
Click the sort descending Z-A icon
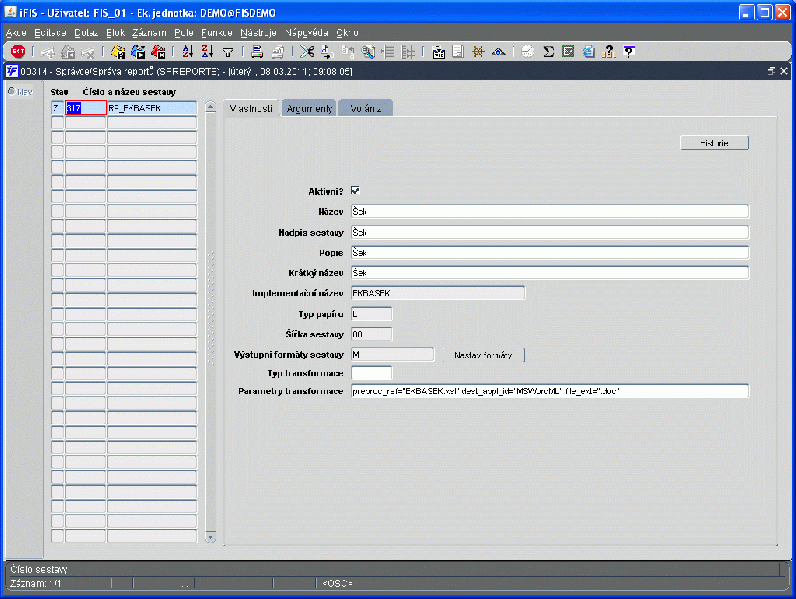tap(207, 51)
